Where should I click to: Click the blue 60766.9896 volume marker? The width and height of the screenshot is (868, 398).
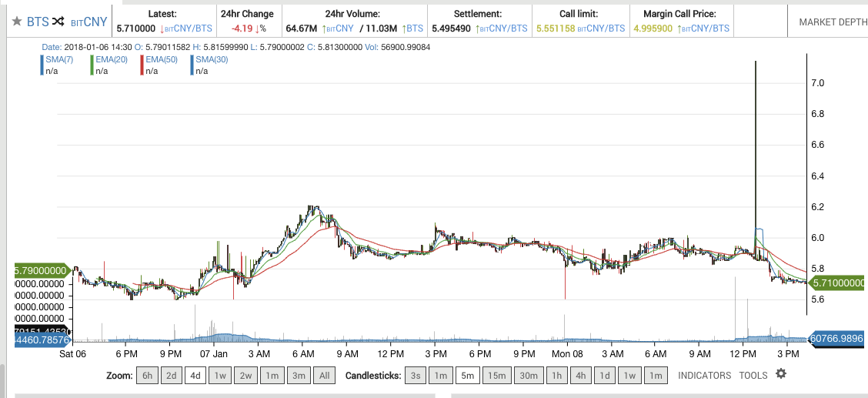[x=837, y=338]
